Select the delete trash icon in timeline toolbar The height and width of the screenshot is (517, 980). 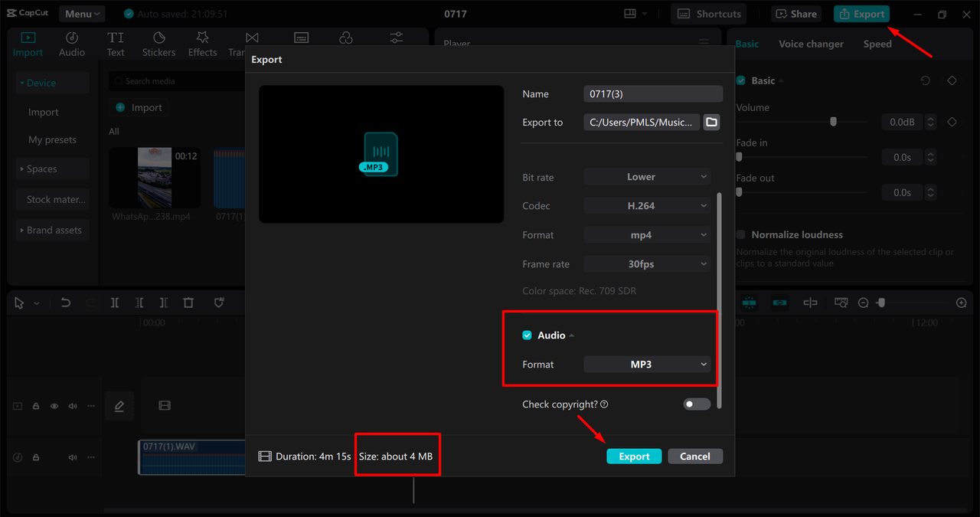(188, 303)
